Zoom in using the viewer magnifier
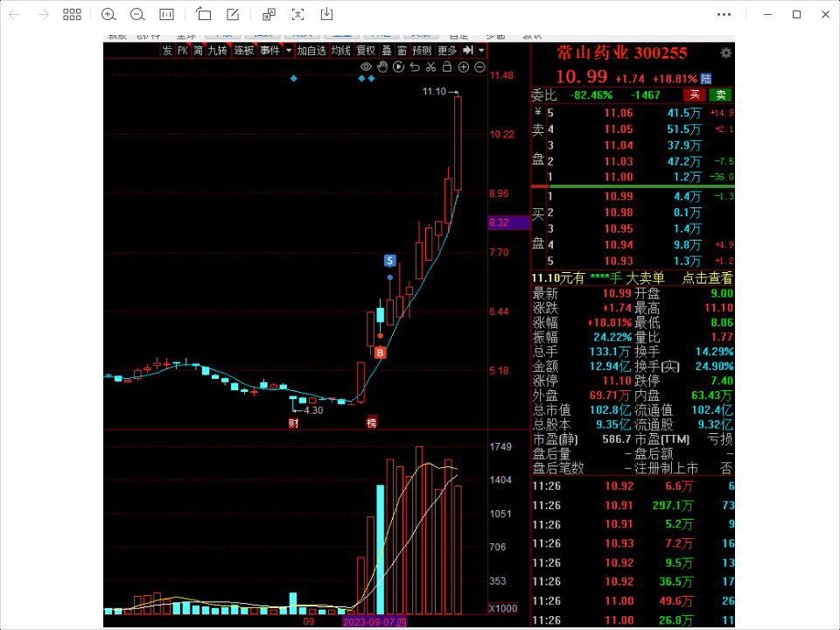Image resolution: width=840 pixels, height=630 pixels. (108, 15)
